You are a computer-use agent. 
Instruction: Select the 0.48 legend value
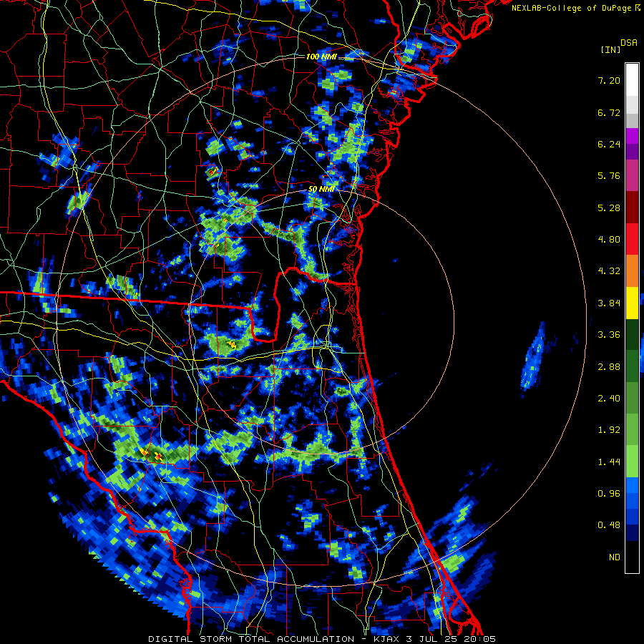point(609,525)
